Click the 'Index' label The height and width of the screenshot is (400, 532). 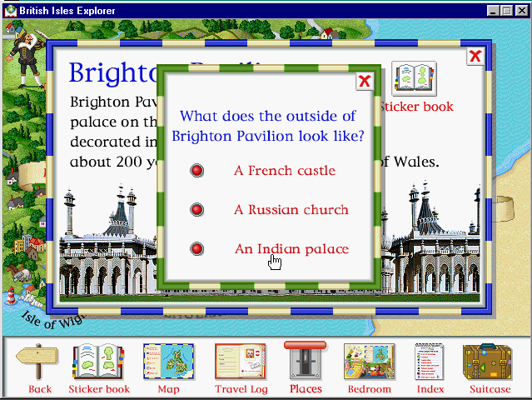click(x=430, y=389)
